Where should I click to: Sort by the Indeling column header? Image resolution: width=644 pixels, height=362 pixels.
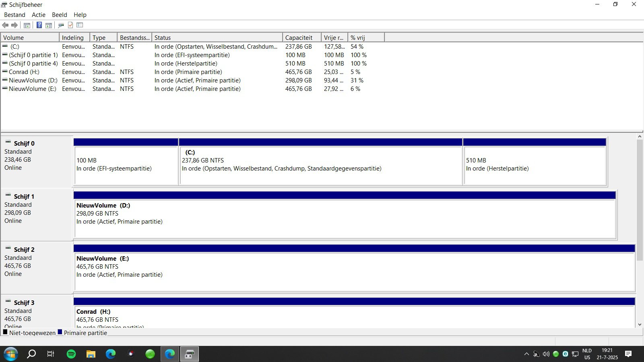[x=74, y=37]
